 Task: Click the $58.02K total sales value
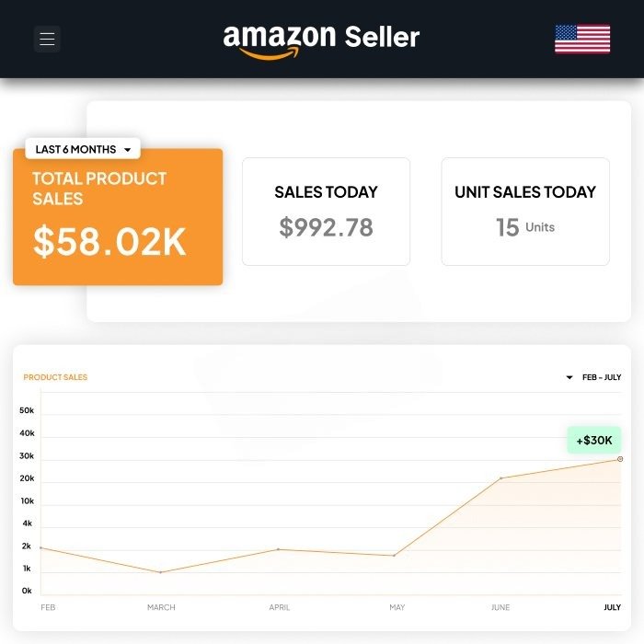[x=109, y=241]
